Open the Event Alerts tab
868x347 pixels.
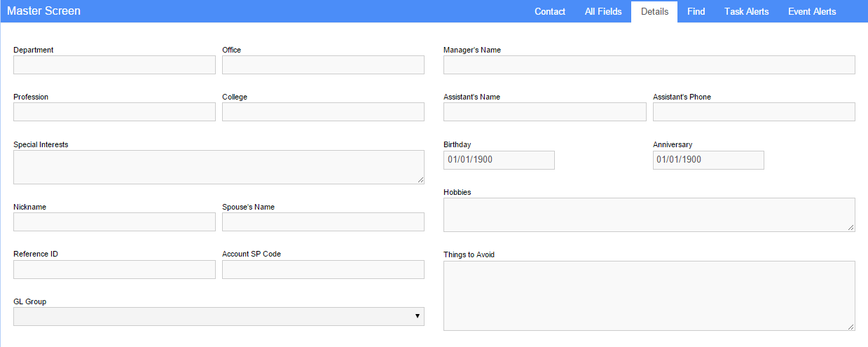click(811, 11)
